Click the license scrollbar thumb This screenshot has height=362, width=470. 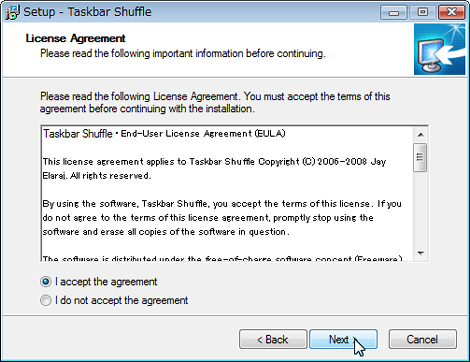click(420, 157)
